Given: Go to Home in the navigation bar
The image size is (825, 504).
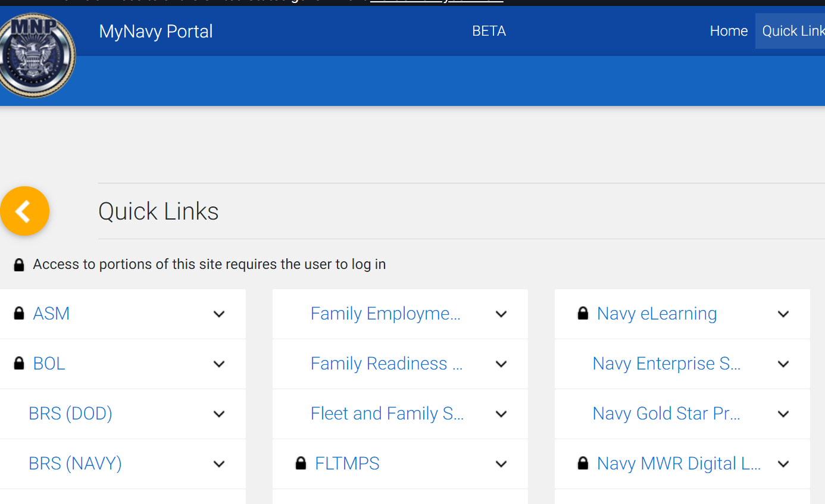Looking at the screenshot, I should pos(729,31).
